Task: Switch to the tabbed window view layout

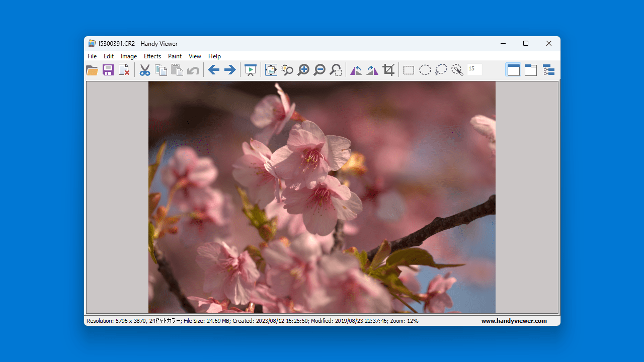Action: 531,70
